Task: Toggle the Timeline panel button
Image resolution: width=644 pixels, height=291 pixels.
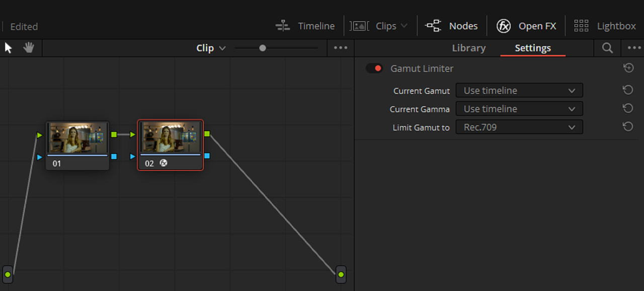Action: coord(305,26)
